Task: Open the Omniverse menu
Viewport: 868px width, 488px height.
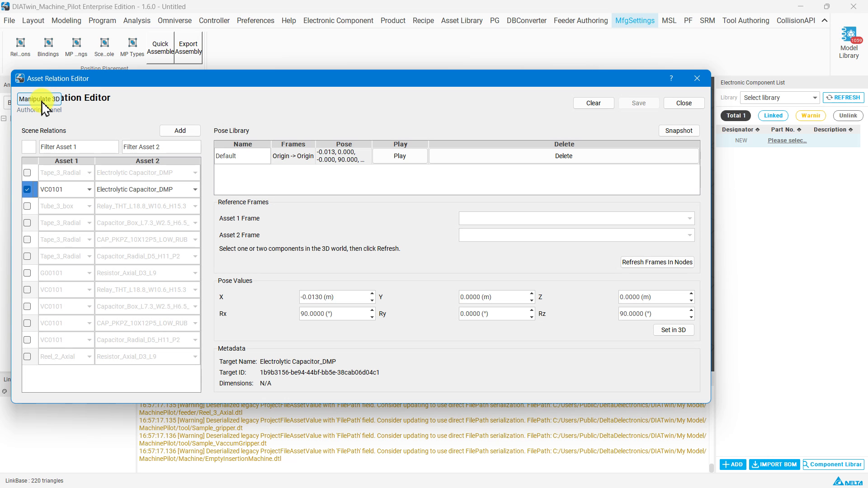Action: [x=175, y=20]
